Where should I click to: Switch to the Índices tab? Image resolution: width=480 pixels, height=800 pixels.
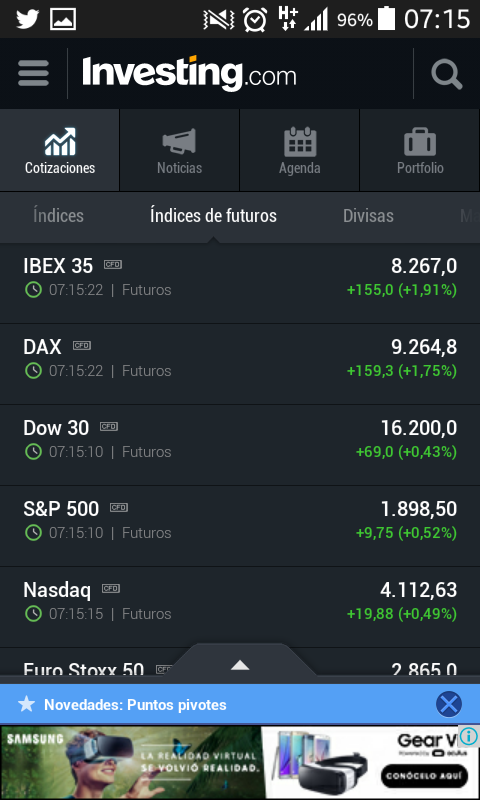(x=58, y=215)
